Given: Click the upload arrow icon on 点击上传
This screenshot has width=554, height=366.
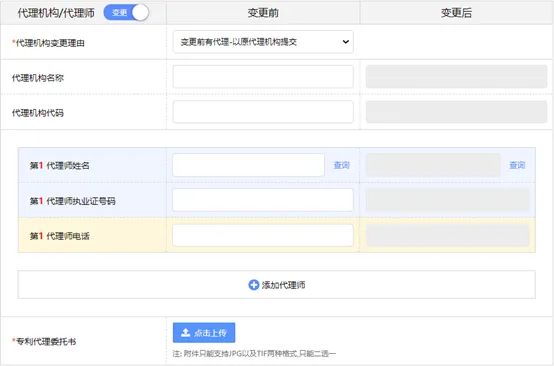Looking at the screenshot, I should tap(185, 332).
